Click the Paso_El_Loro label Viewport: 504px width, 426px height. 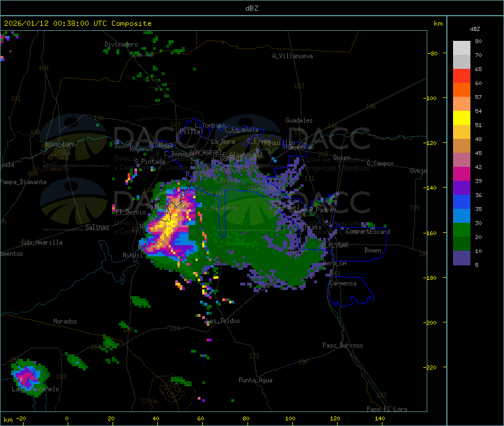pos(388,409)
